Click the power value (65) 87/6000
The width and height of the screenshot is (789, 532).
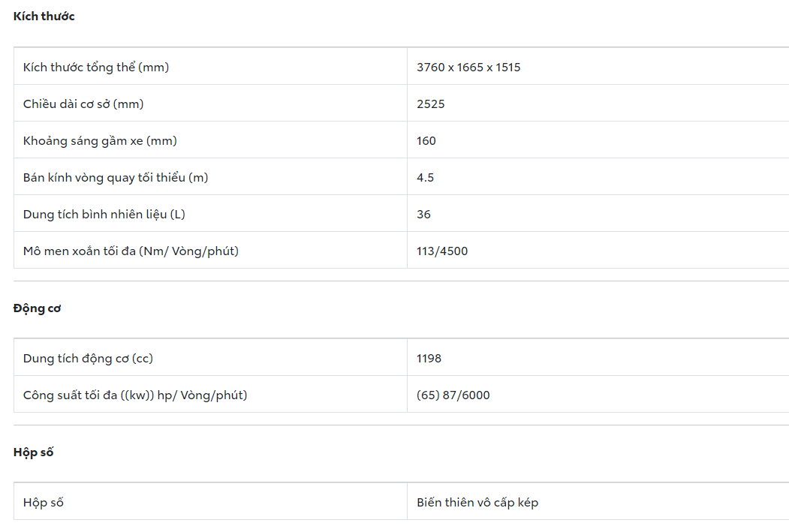[x=453, y=395]
